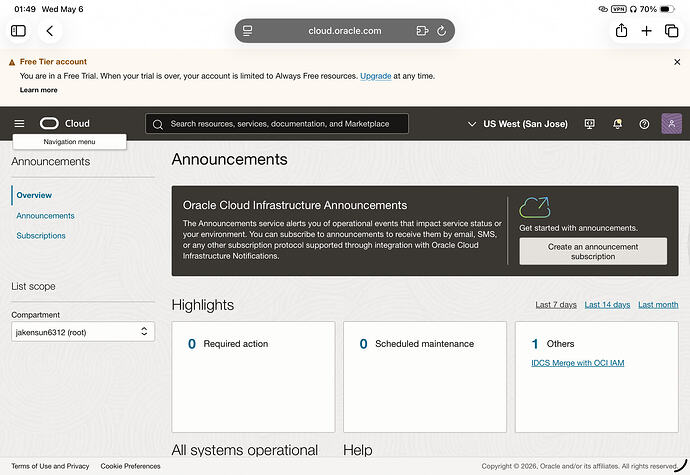The height and width of the screenshot is (475, 690).
Task: Click the Free Tier warning triangle icon
Action: (x=12, y=63)
